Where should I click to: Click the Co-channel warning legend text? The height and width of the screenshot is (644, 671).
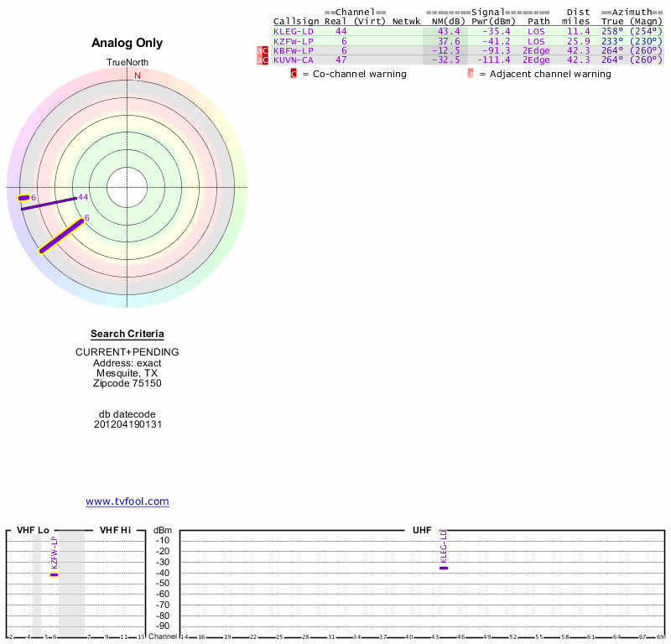point(360,74)
